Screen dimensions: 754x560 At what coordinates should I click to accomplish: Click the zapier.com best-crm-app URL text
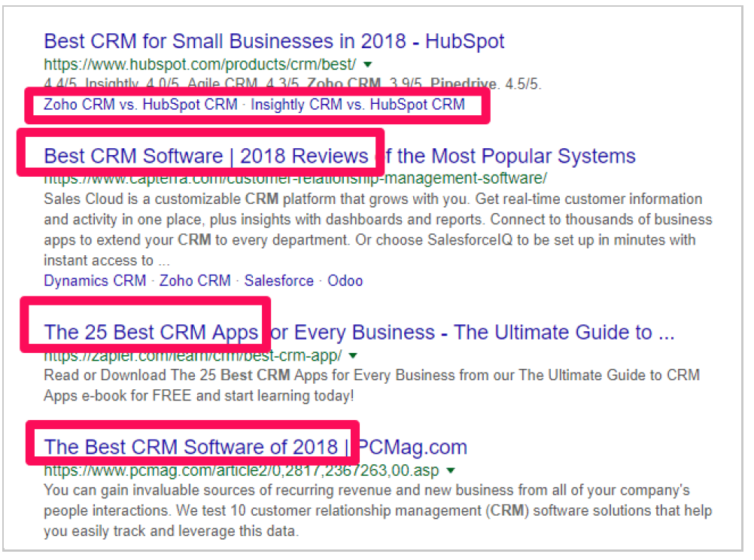tap(193, 356)
